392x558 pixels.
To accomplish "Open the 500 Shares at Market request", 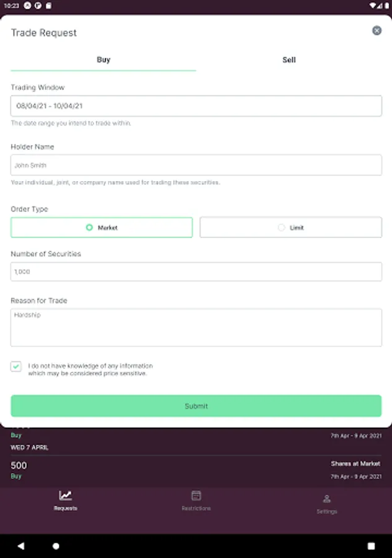I will point(196,470).
